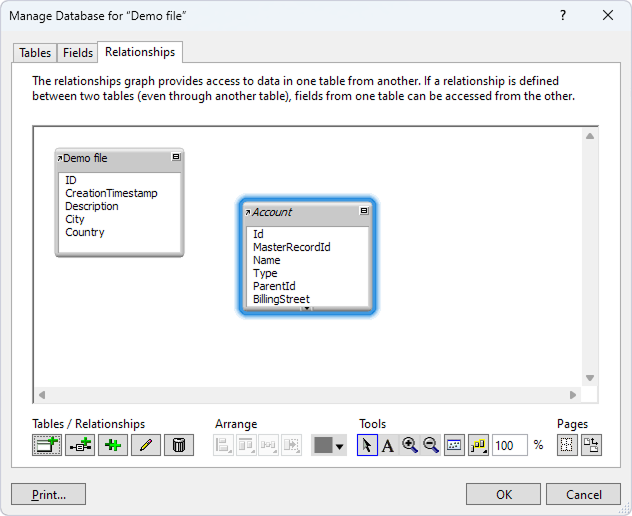Select the Demo file table header
Image resolution: width=632 pixels, height=516 pixels.
[x=119, y=158]
